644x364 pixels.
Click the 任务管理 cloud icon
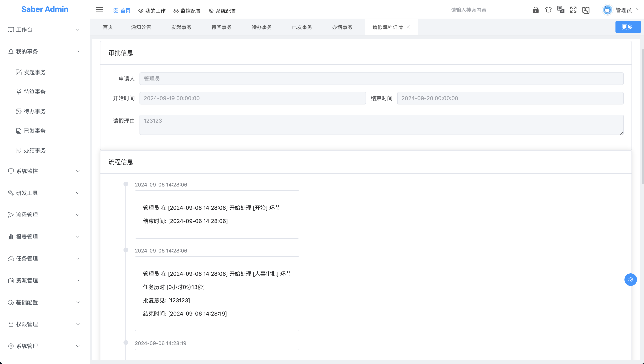coord(11,259)
